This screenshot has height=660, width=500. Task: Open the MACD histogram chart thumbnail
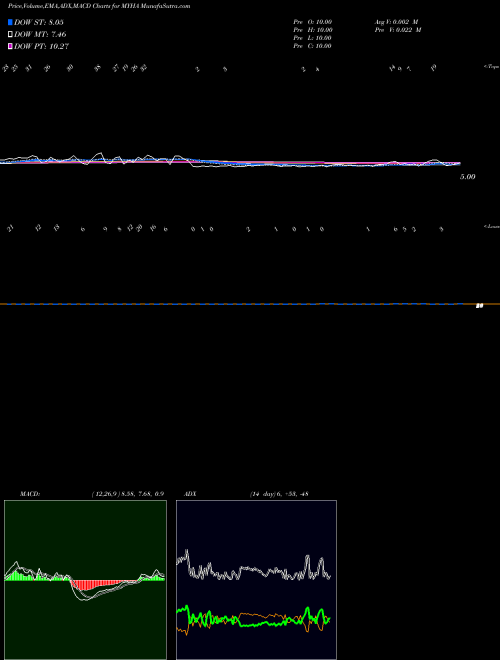pos(85,580)
